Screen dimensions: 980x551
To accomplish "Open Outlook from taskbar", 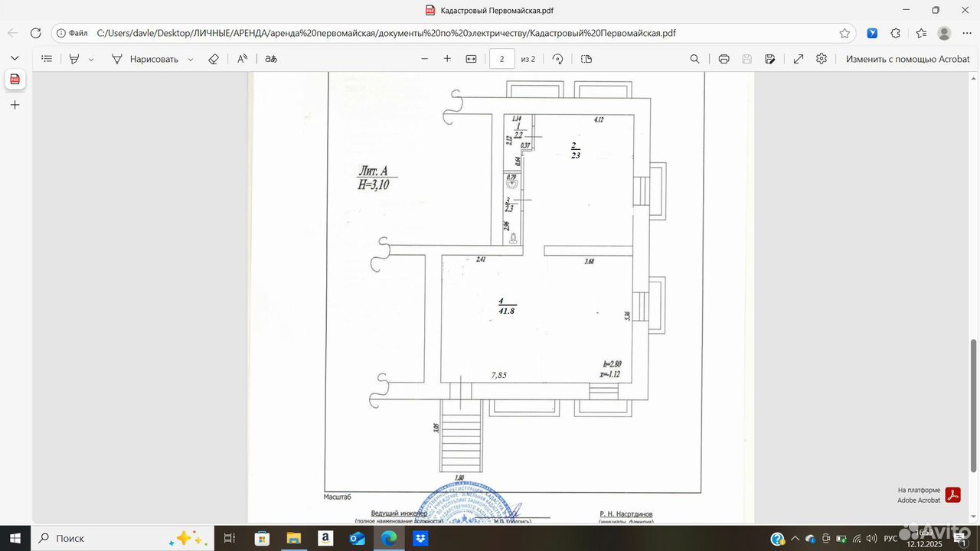I will 357,538.
